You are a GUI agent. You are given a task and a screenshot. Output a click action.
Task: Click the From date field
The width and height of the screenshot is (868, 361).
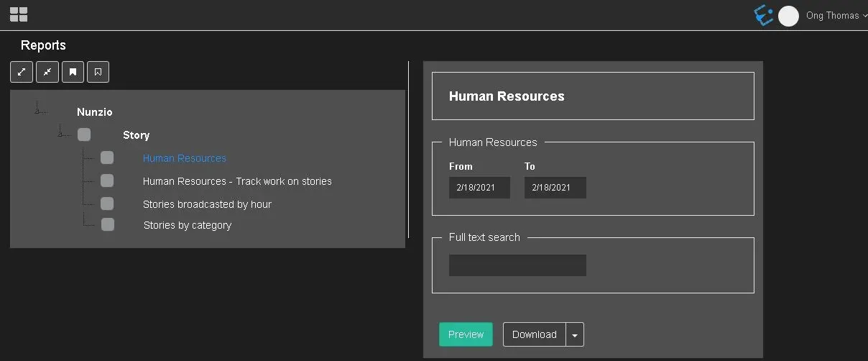479,188
